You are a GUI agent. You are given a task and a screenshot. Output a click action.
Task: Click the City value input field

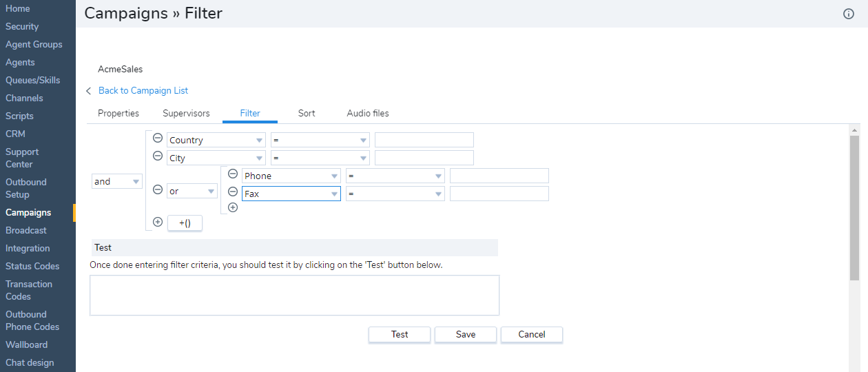point(424,158)
